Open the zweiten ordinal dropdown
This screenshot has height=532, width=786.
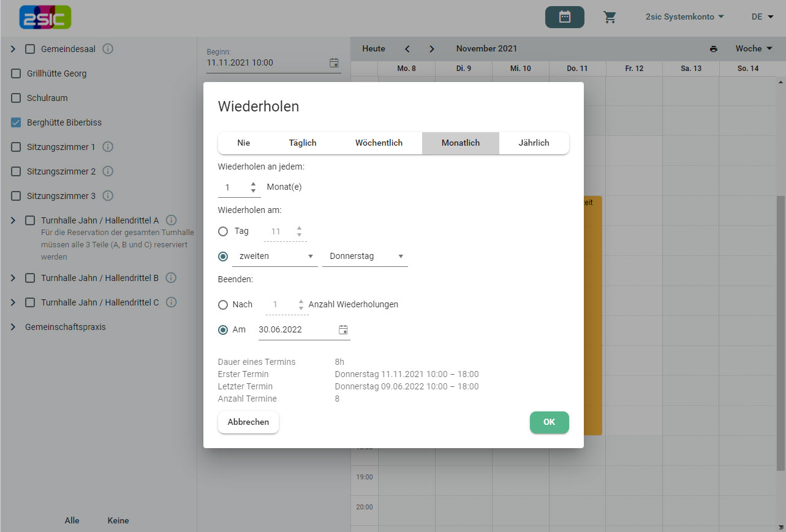click(274, 257)
